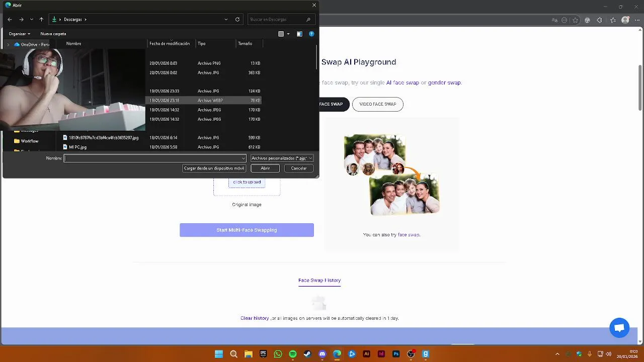This screenshot has width=644, height=362.
Task: Select the JPG file sized 363 KB
Action: [204, 73]
